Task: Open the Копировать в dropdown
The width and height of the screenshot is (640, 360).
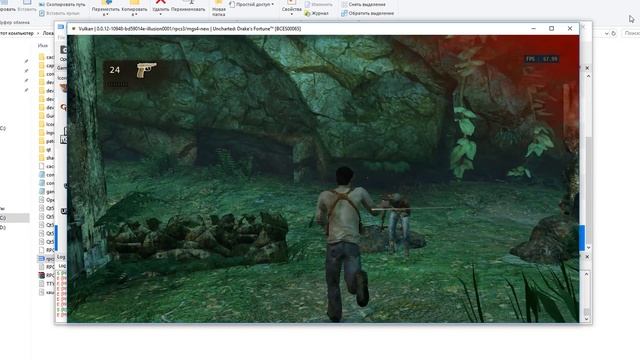Action: tap(134, 10)
